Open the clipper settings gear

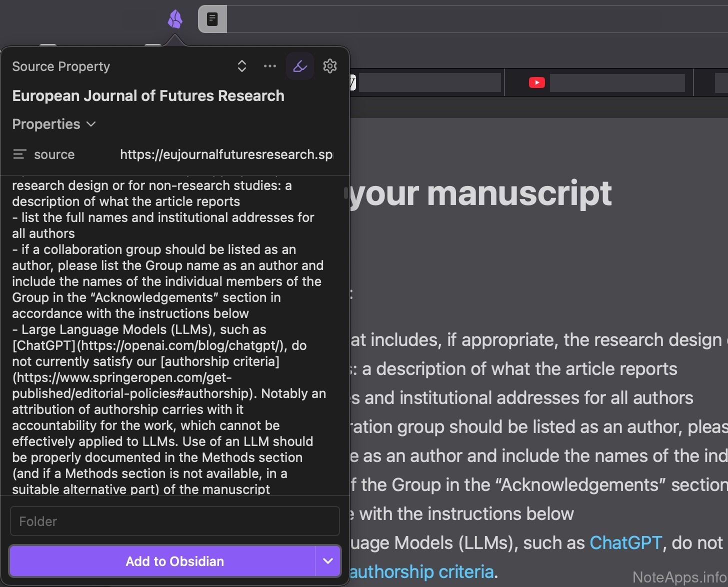point(330,66)
